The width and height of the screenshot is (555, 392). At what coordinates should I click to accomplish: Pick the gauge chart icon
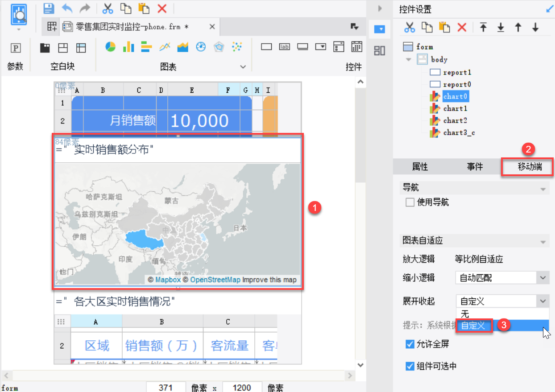pyautogui.click(x=201, y=47)
